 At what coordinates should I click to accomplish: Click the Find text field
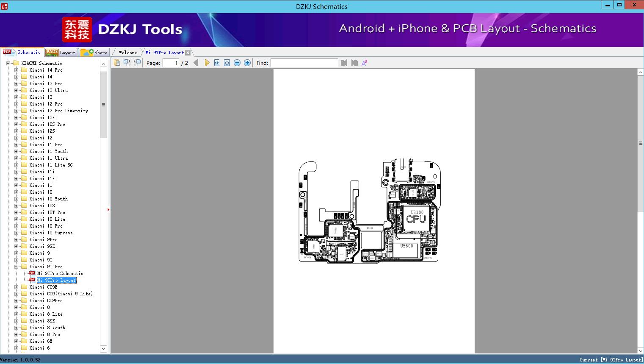click(x=304, y=63)
